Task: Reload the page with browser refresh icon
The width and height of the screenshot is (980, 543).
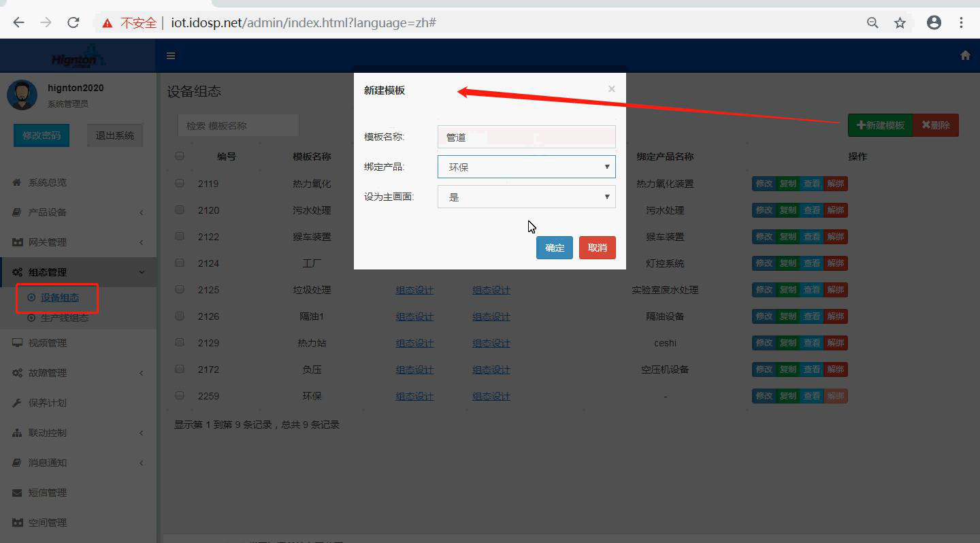Action: click(73, 22)
